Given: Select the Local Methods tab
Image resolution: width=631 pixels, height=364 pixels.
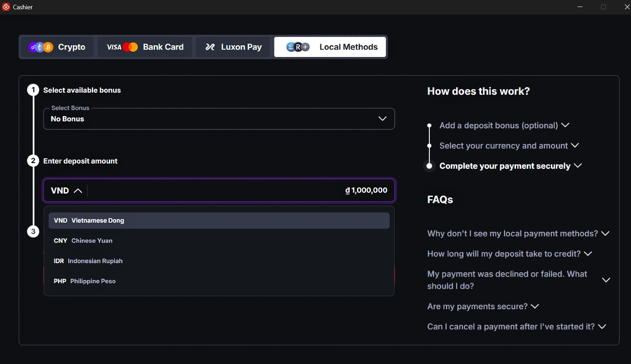Looking at the screenshot, I should (x=330, y=47).
